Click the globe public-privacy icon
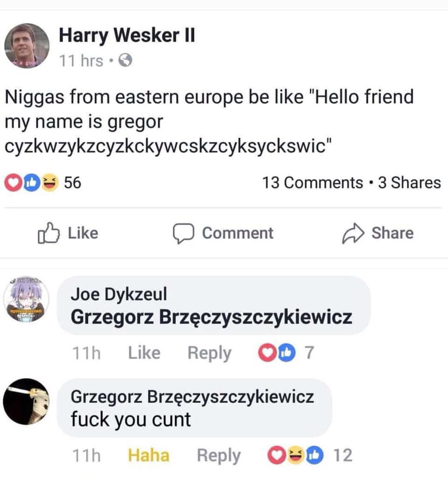 click(125, 60)
